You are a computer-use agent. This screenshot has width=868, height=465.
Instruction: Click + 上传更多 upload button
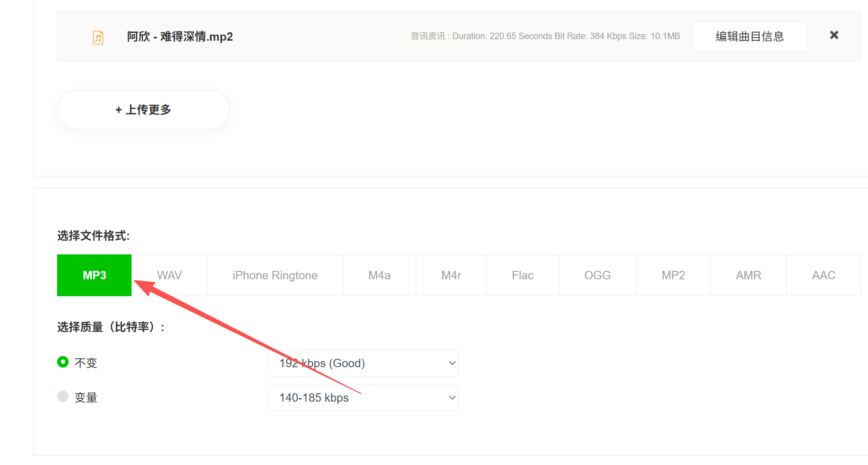(x=143, y=110)
